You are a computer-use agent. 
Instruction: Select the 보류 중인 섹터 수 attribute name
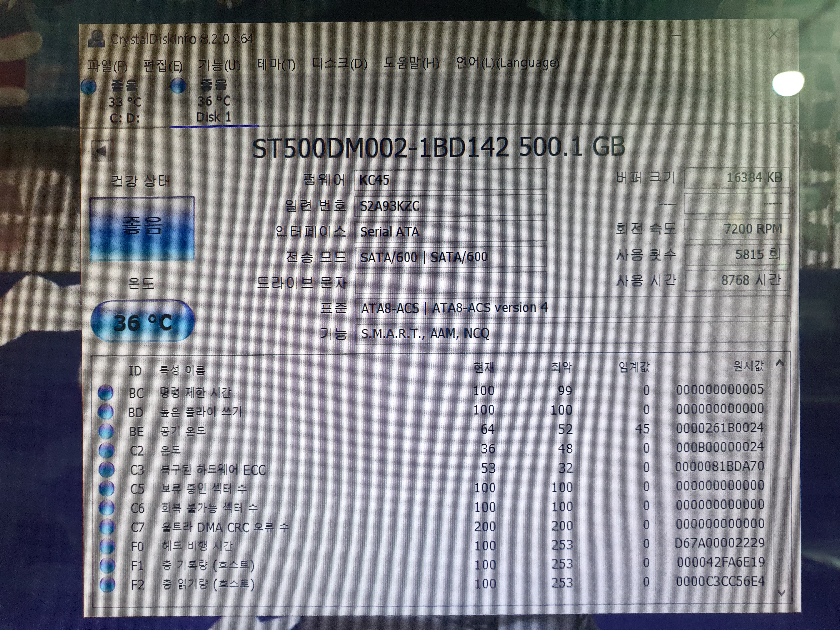[x=204, y=489]
